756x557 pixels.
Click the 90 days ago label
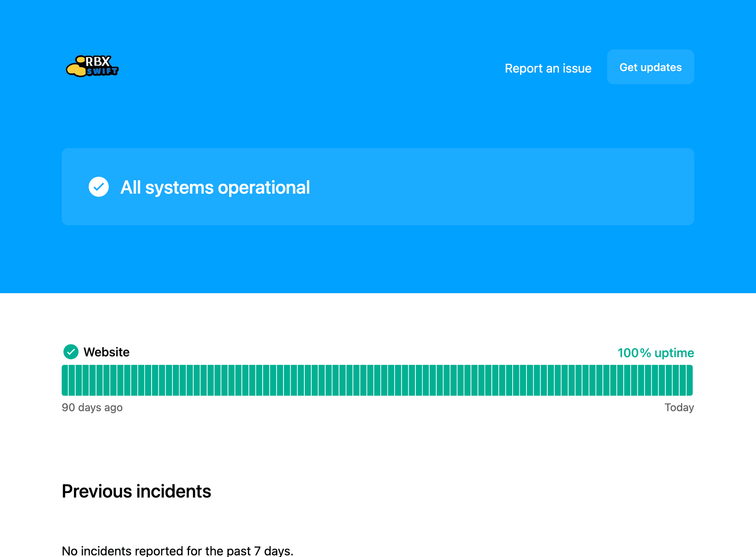coord(92,407)
